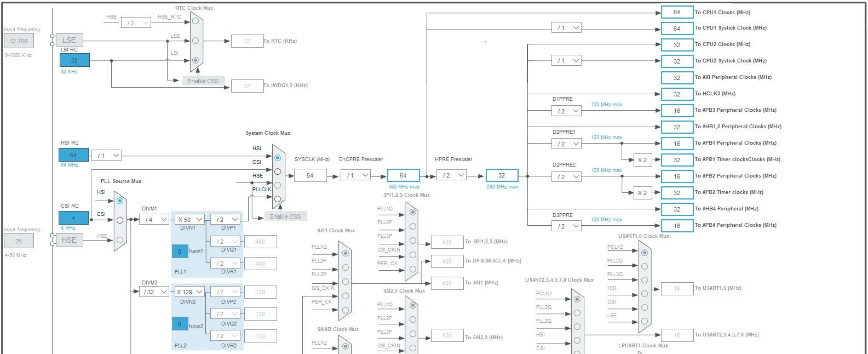Open the CPU1 Systick /1 divider dropdown

pos(566,28)
